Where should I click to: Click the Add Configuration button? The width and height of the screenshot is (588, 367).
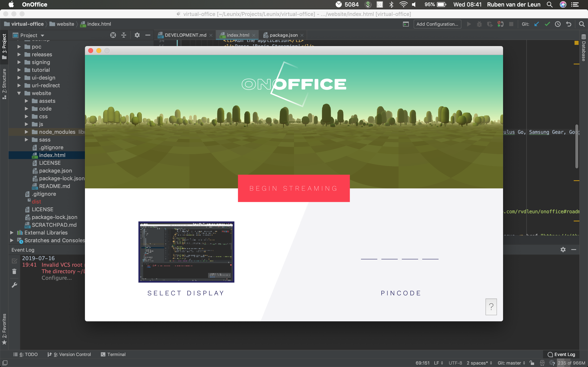click(x=437, y=24)
